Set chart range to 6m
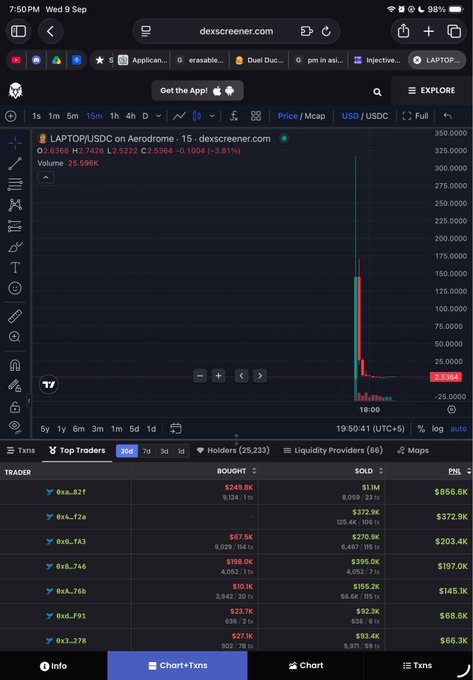 click(78, 429)
